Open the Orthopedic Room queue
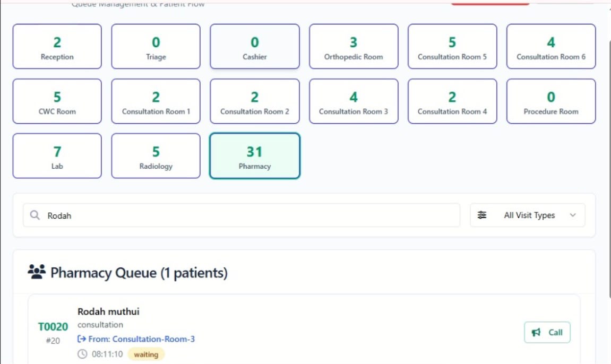The width and height of the screenshot is (611, 364). (354, 46)
